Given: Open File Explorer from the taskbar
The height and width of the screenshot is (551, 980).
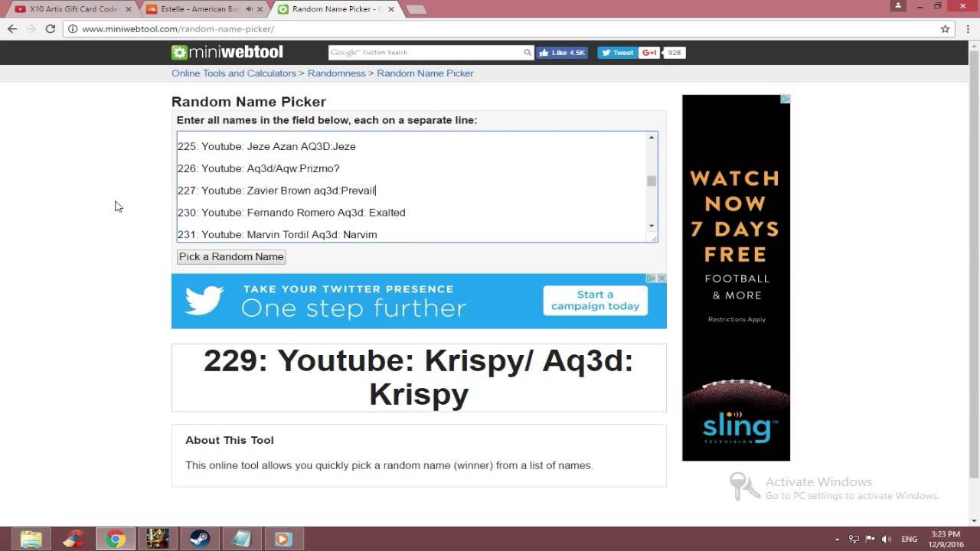Looking at the screenshot, I should pyautogui.click(x=31, y=539).
